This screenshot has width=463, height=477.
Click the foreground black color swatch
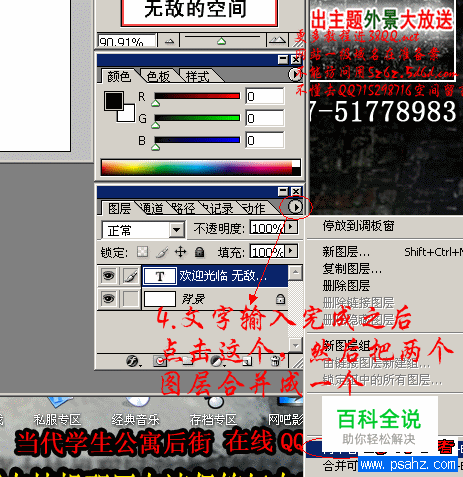coord(113,100)
